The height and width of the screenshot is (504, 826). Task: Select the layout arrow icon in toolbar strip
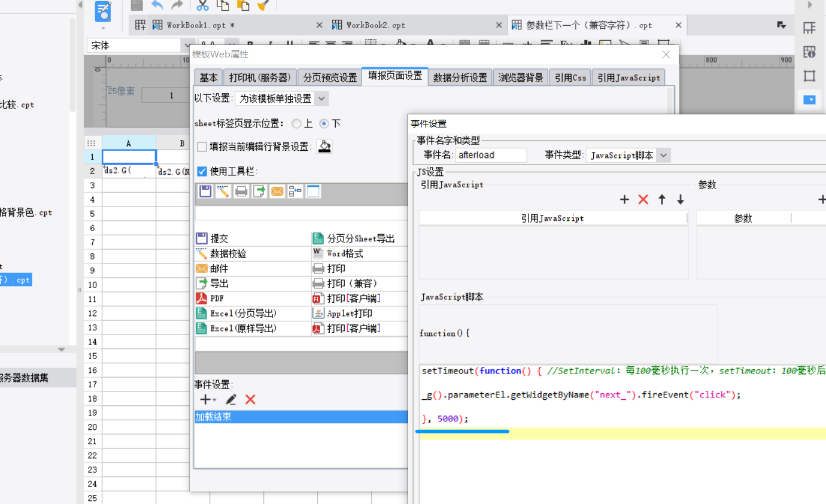[295, 192]
